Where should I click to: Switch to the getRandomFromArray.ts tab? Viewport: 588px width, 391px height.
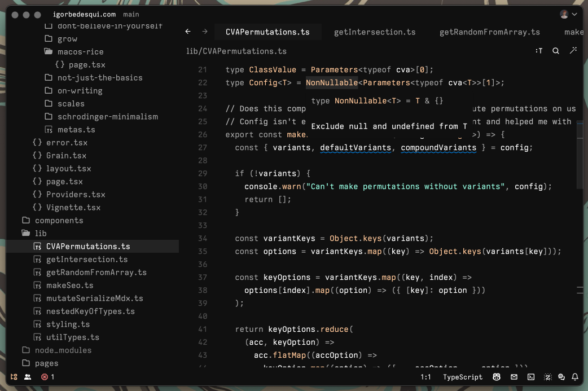[489, 32]
